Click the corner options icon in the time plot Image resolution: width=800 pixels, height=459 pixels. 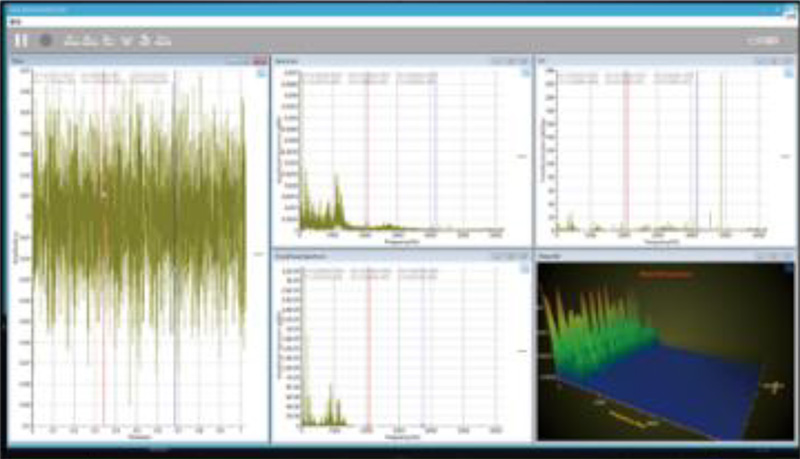[261, 73]
